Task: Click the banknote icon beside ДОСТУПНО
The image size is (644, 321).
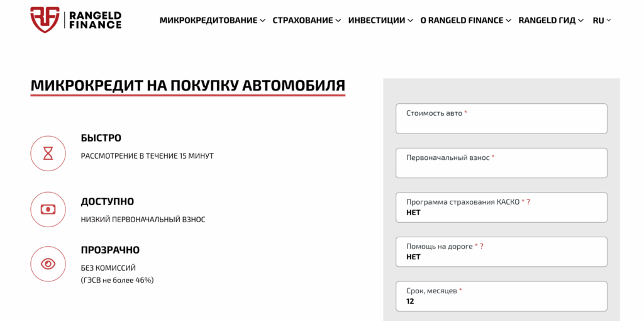Action: coord(48,209)
